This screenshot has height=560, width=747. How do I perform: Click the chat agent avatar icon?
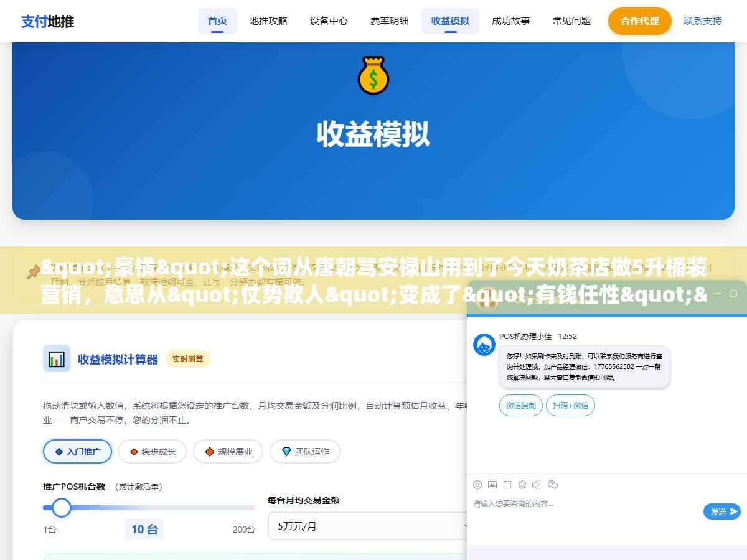tap(484, 344)
